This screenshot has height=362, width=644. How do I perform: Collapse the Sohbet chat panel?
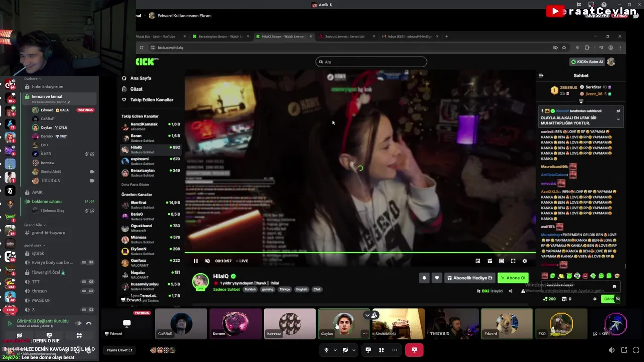click(541, 76)
